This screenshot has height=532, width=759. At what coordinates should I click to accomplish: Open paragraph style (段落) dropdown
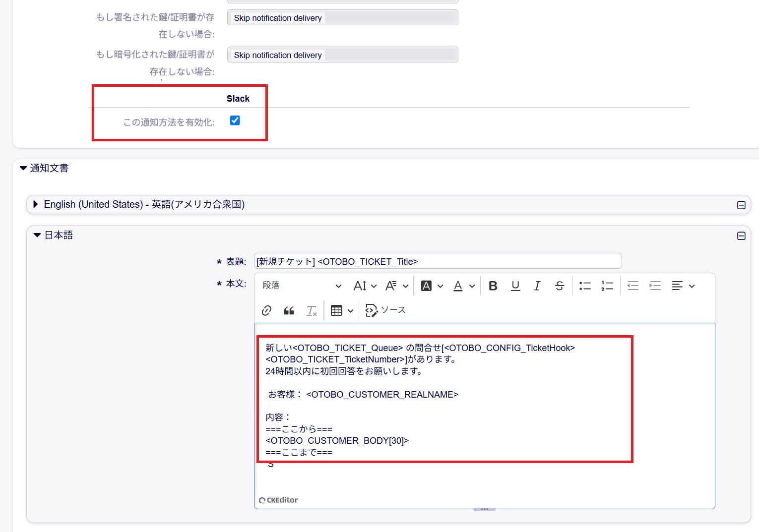(x=302, y=286)
